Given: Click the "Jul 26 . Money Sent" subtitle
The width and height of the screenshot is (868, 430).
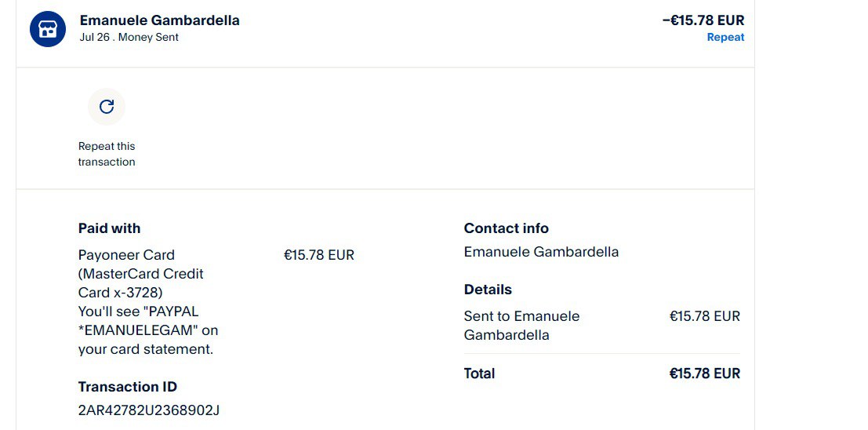Looking at the screenshot, I should click(x=129, y=37).
